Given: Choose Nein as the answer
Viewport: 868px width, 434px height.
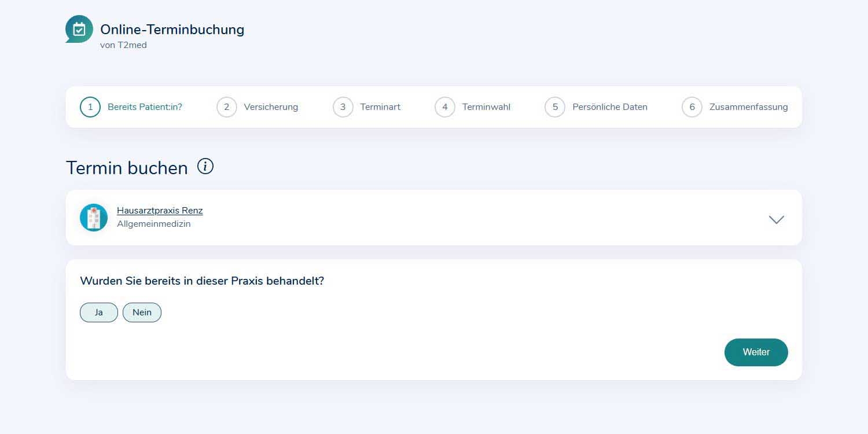Looking at the screenshot, I should pyautogui.click(x=142, y=312).
